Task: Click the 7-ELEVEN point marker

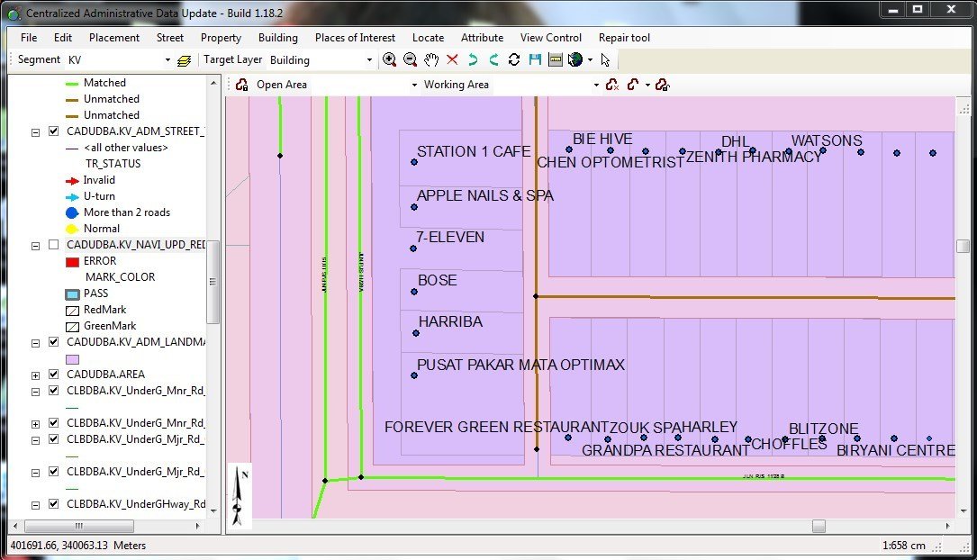Action: click(x=413, y=248)
